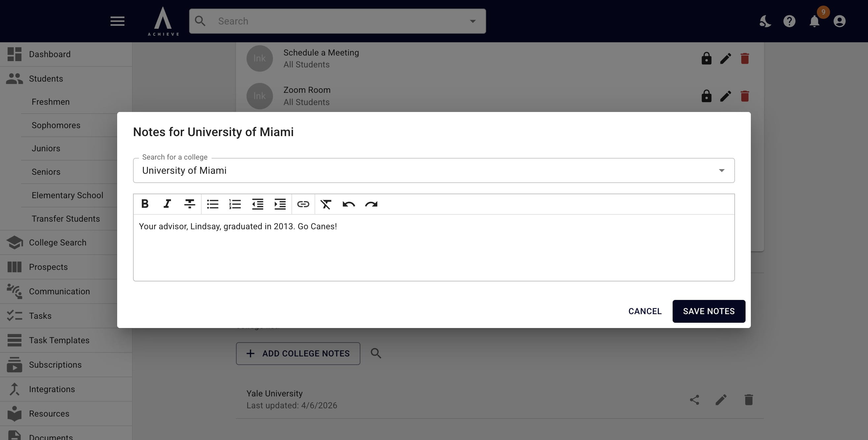This screenshot has height=440, width=868.
Task: Undo the last edit in the notes editor
Action: [x=349, y=204]
